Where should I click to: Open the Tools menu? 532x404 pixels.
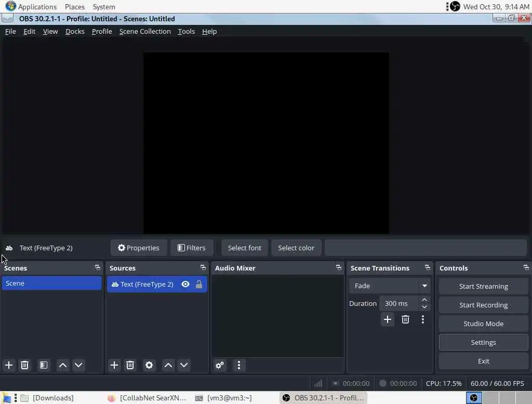pyautogui.click(x=187, y=31)
